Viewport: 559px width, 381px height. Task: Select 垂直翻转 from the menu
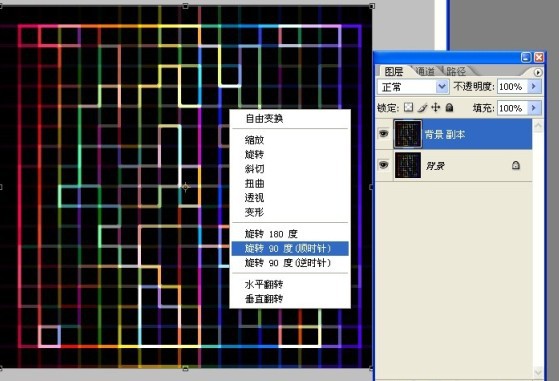pyautogui.click(x=264, y=299)
